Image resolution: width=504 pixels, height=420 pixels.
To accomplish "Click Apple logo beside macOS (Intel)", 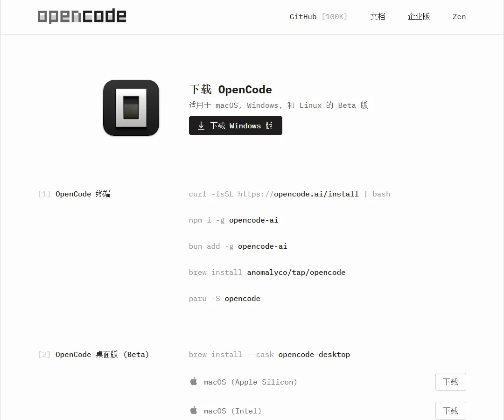I will [x=194, y=411].
